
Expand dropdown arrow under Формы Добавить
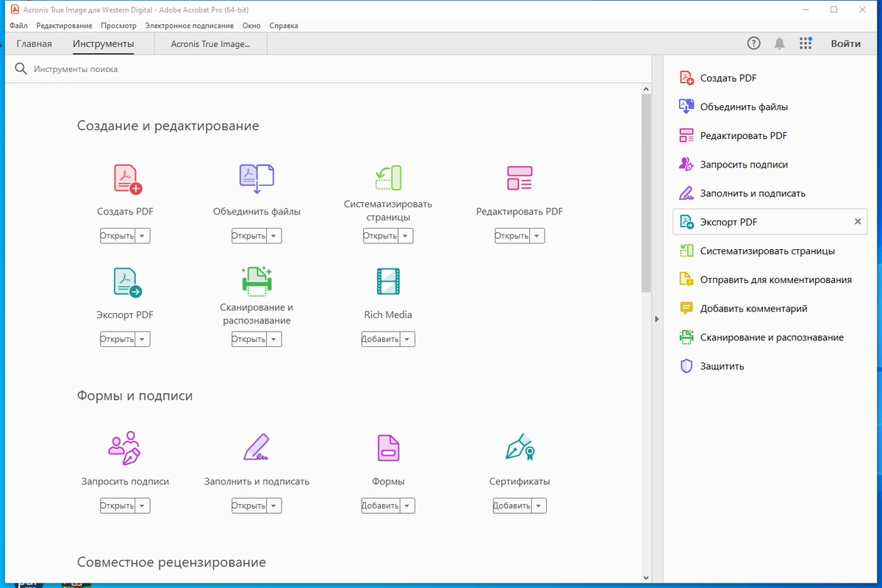pos(408,506)
